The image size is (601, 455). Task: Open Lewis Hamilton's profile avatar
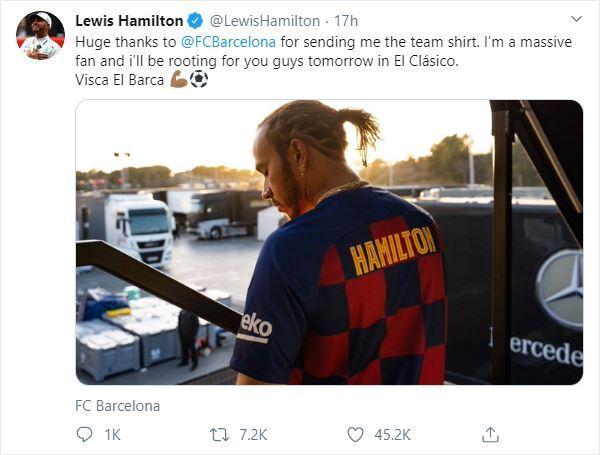[40, 35]
